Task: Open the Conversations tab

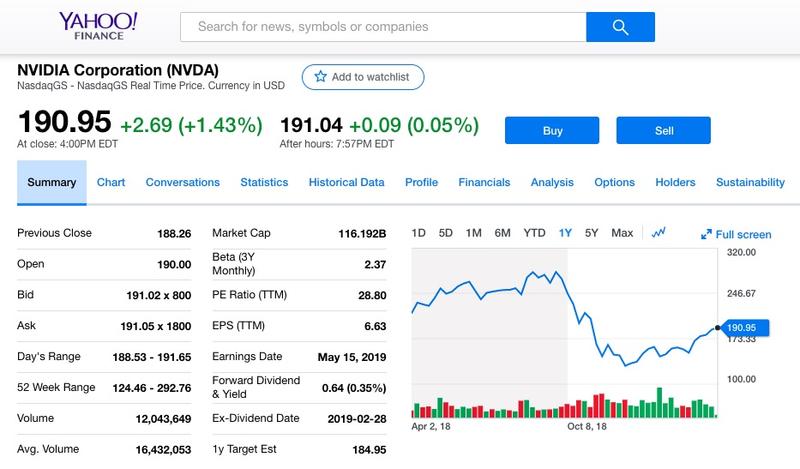Action: pos(182,182)
